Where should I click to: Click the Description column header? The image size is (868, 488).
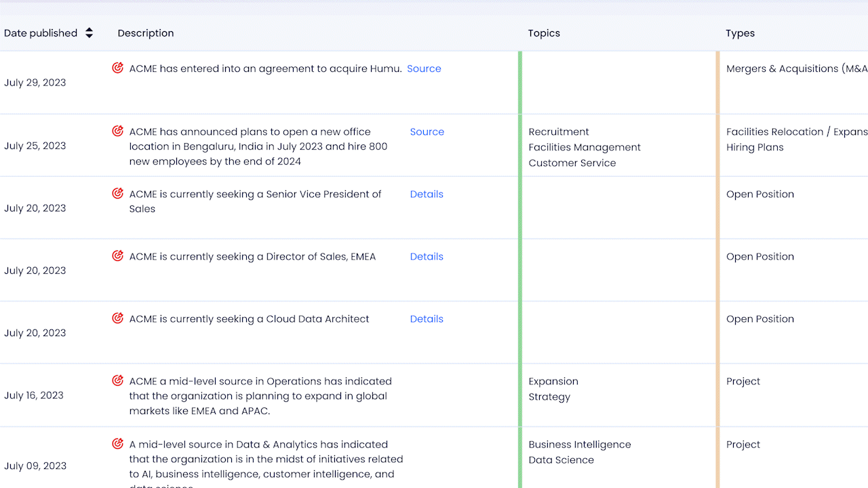tap(146, 33)
